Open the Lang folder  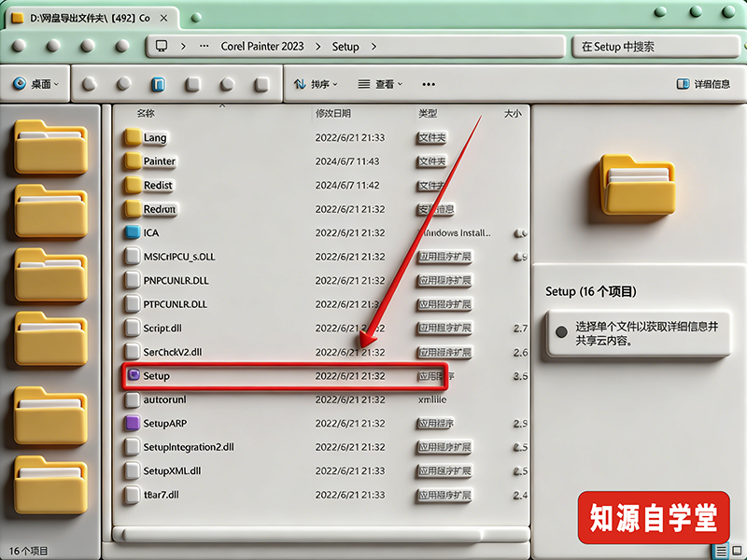tap(155, 137)
